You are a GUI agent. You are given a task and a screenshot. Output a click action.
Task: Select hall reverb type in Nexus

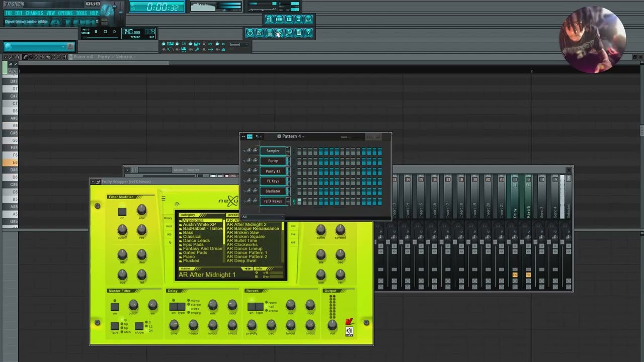[270, 306]
